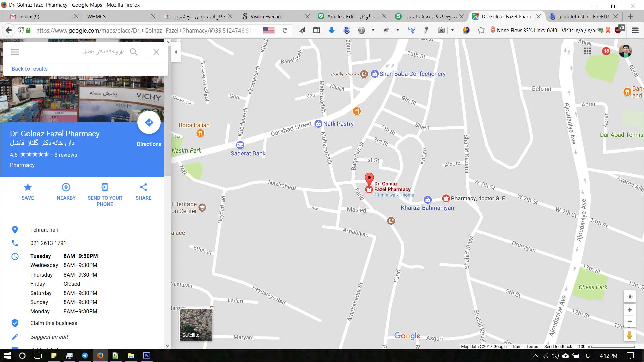The width and height of the screenshot is (644, 362).
Task: Open a new Firefox tab
Action: click(630, 16)
